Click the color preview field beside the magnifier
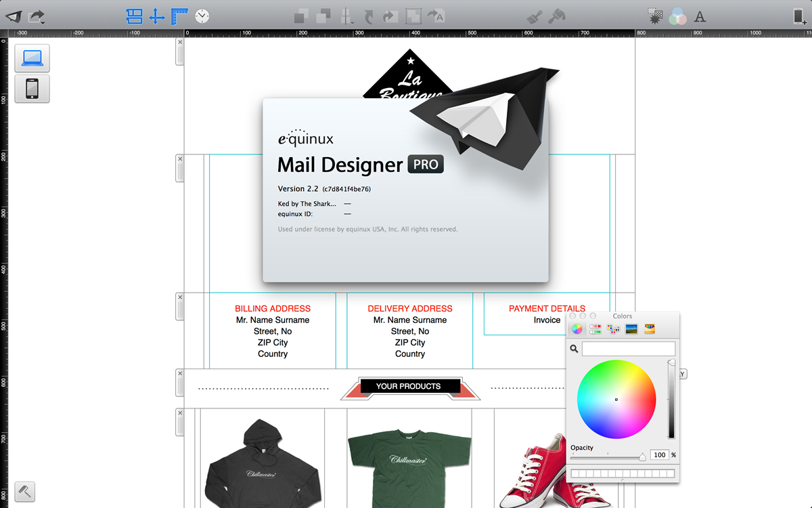The image size is (812, 508). tap(629, 349)
